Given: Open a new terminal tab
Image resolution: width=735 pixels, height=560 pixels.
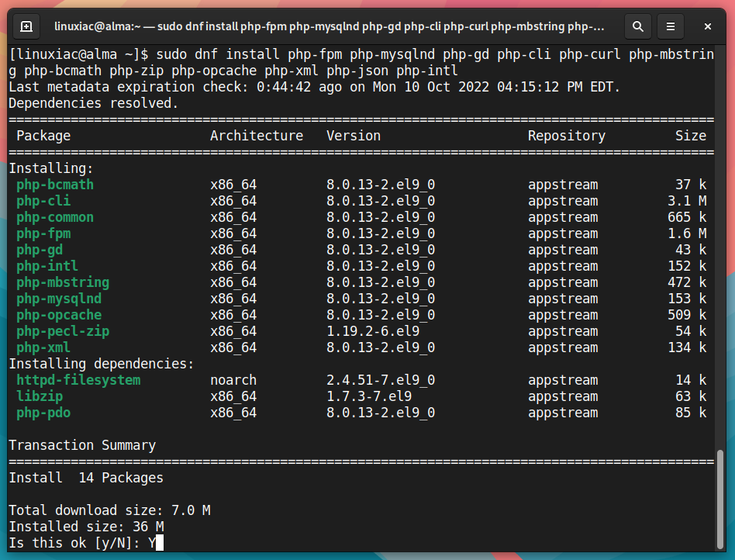Looking at the screenshot, I should point(26,26).
